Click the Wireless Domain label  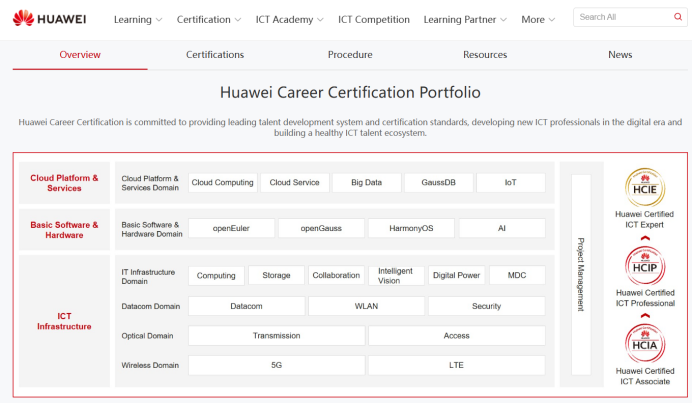150,365
